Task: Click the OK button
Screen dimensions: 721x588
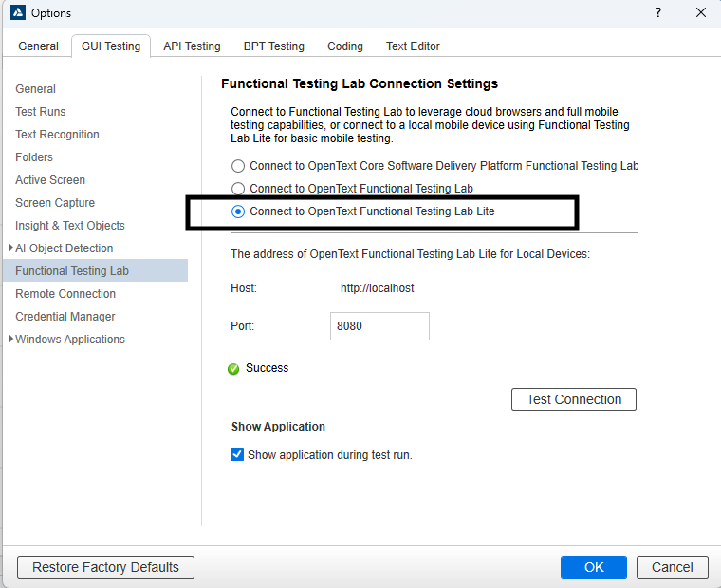Action: [594, 567]
